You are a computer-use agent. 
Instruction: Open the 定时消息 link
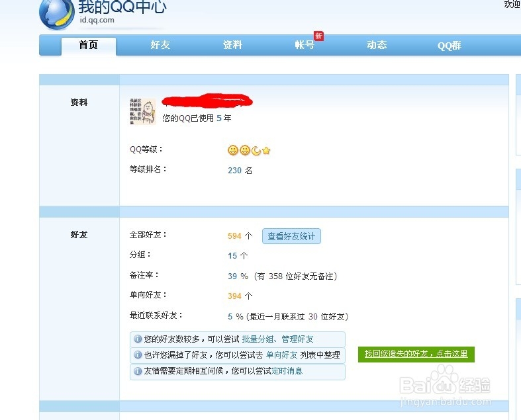click(x=287, y=371)
